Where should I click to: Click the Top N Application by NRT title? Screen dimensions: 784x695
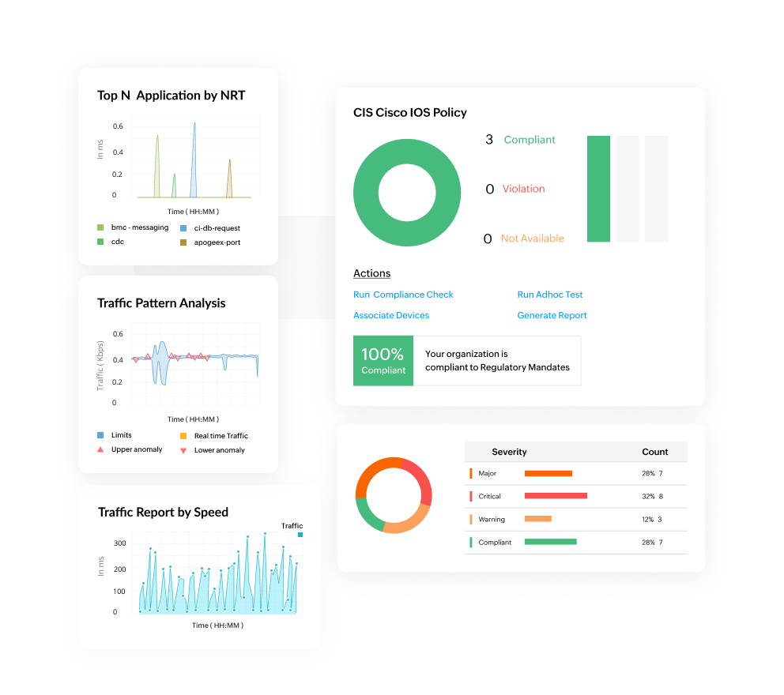coord(171,96)
